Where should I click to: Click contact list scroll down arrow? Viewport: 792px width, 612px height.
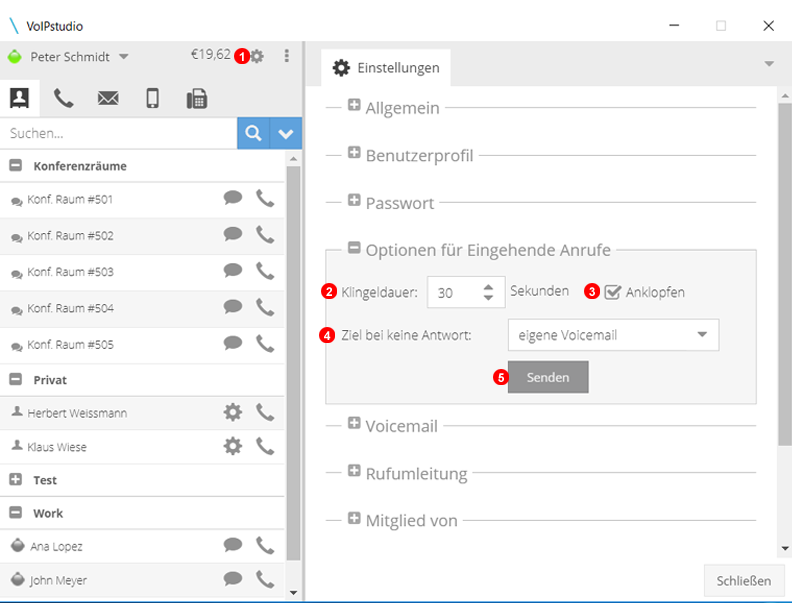[x=293, y=593]
